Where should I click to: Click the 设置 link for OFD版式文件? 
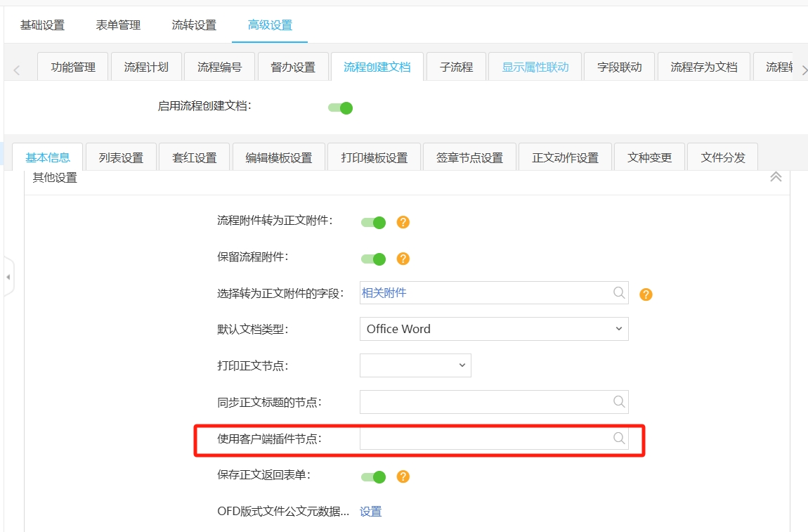[370, 512]
